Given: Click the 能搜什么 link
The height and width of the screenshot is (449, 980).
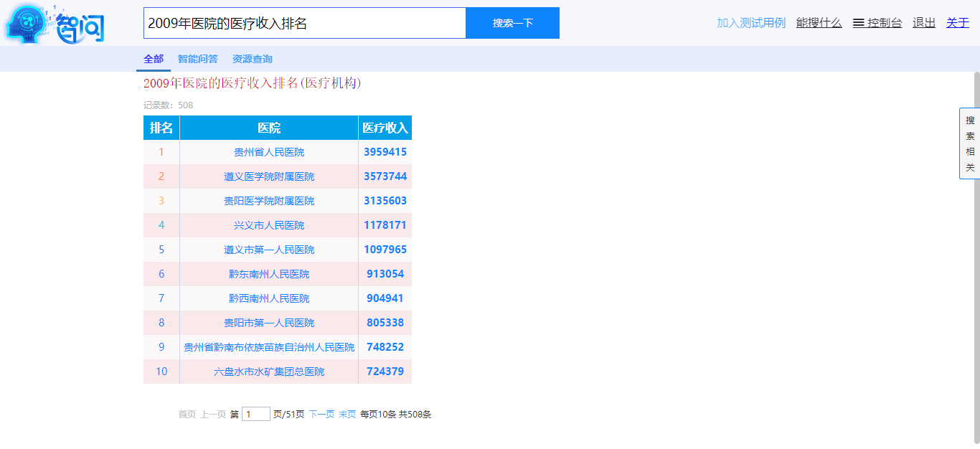Looking at the screenshot, I should 819,22.
